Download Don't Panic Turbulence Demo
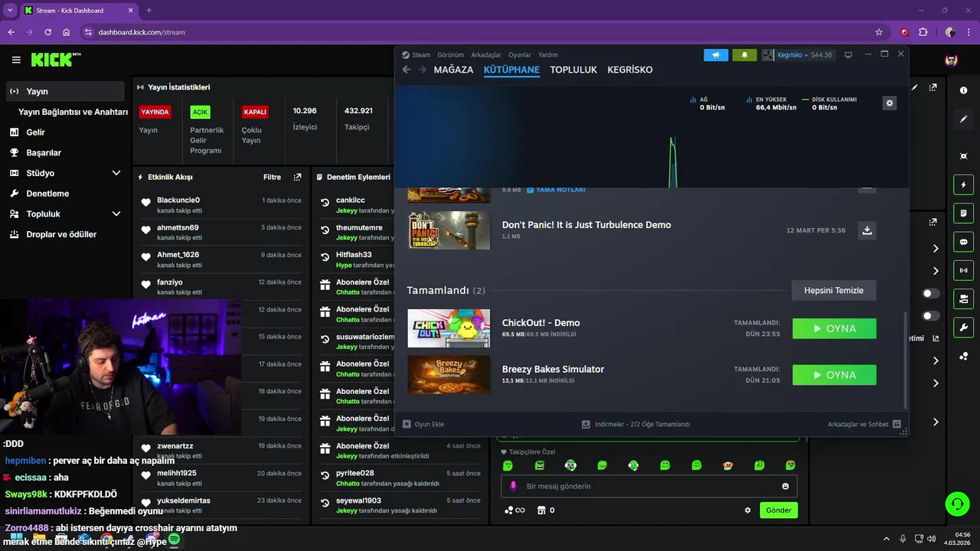 [x=867, y=230]
